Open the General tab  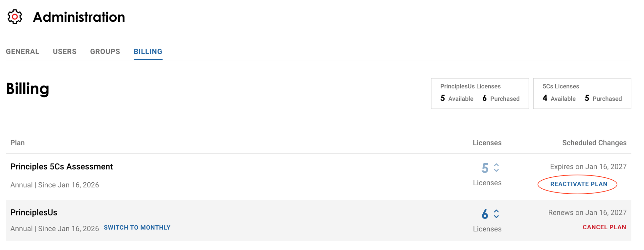tap(23, 52)
